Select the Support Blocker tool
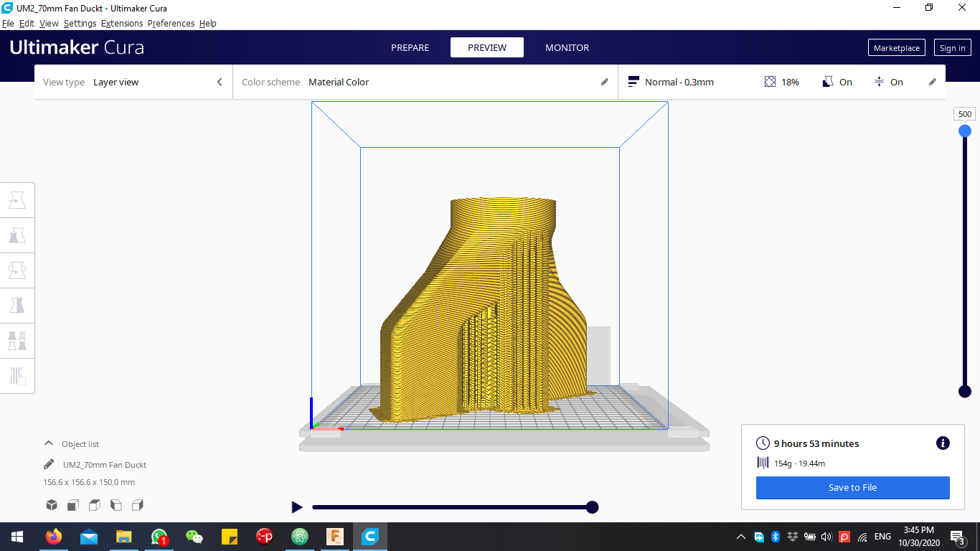 tap(17, 375)
